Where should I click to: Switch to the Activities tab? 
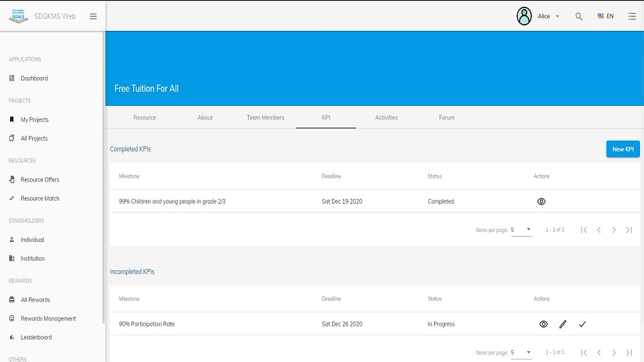coord(386,117)
